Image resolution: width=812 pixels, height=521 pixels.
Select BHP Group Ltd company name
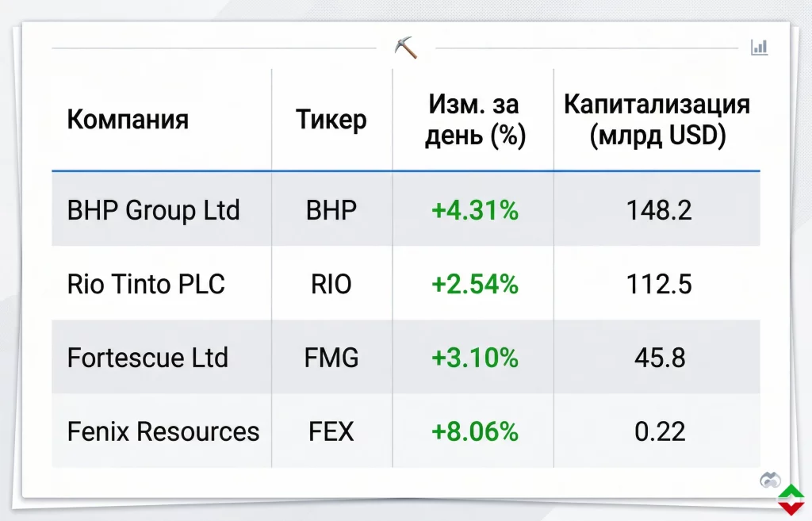pos(154,210)
